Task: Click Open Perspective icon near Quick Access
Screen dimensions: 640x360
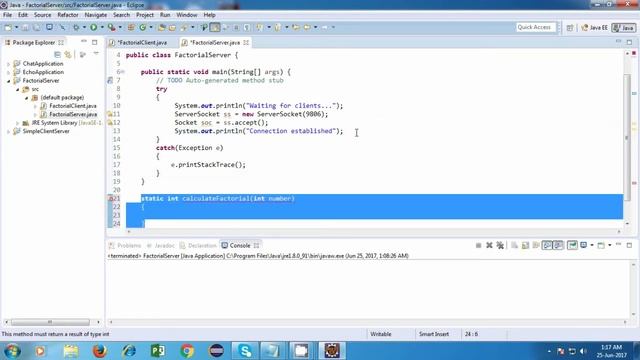Action: click(x=570, y=27)
